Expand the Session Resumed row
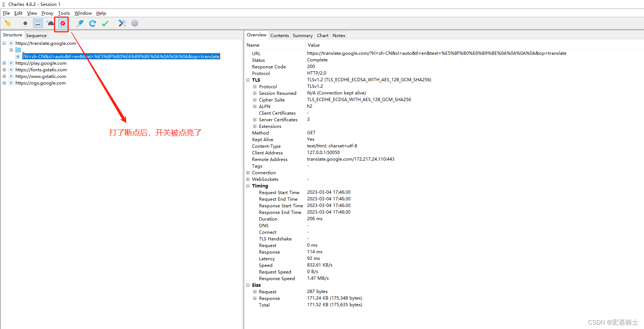The height and width of the screenshot is (329, 644). (255, 93)
